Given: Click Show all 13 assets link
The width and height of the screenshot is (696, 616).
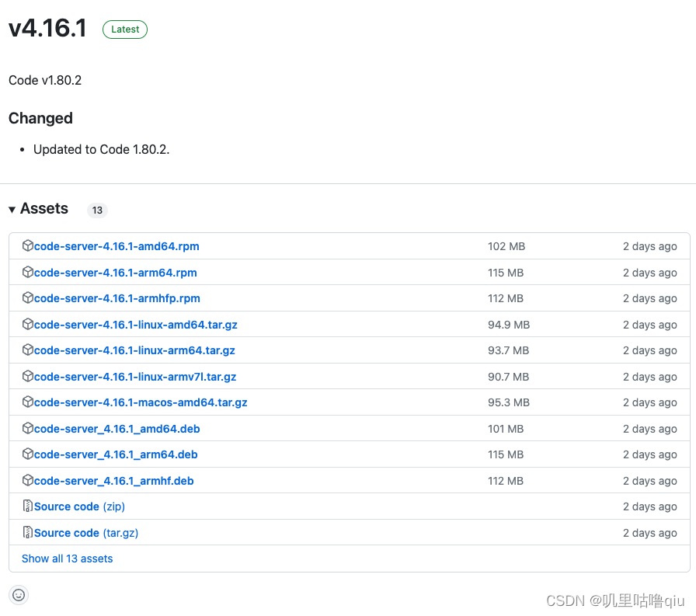Looking at the screenshot, I should (68, 559).
